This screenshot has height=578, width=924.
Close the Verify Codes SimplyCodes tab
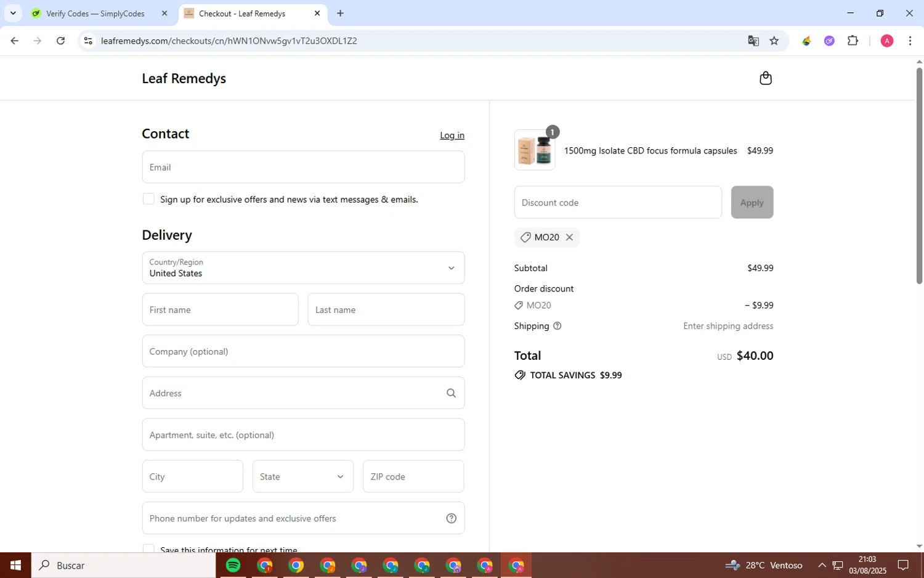click(x=164, y=14)
